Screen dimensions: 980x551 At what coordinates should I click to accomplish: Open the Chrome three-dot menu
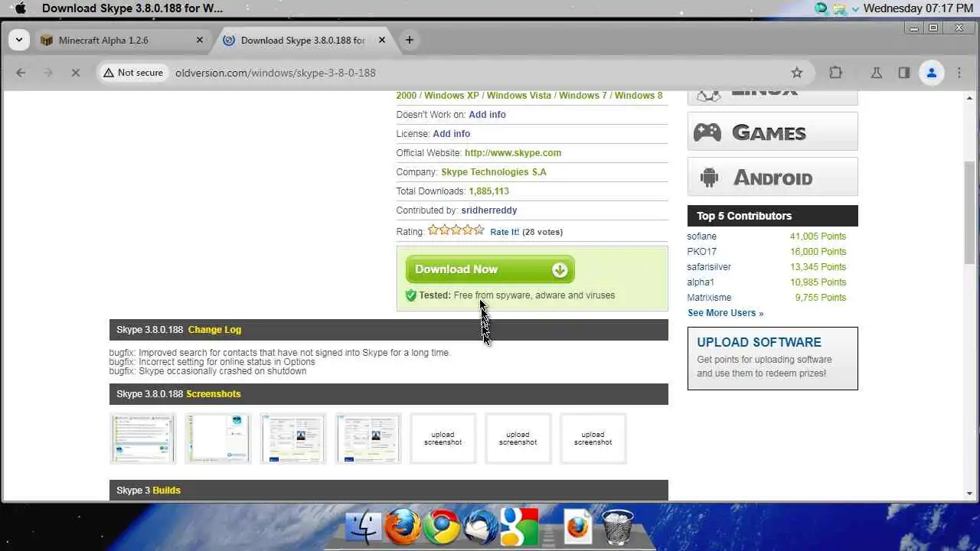coord(959,73)
